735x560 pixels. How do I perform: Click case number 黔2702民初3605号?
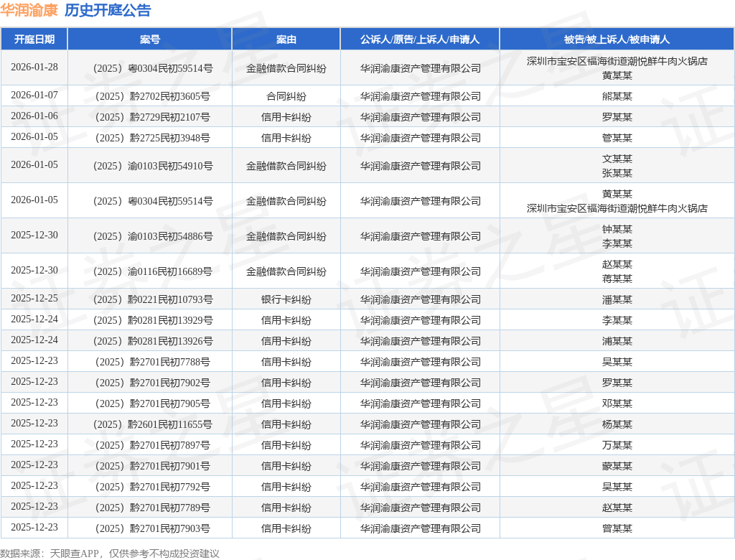(x=153, y=97)
